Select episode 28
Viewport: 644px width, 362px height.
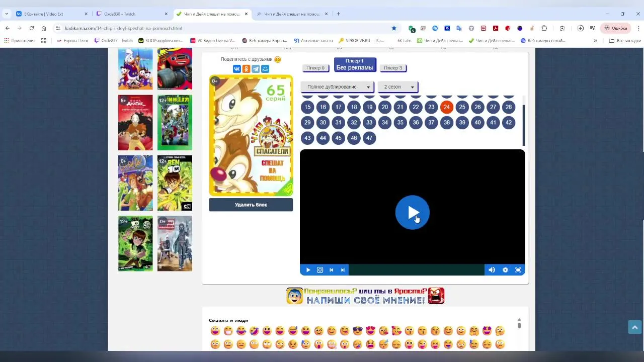(x=509, y=107)
